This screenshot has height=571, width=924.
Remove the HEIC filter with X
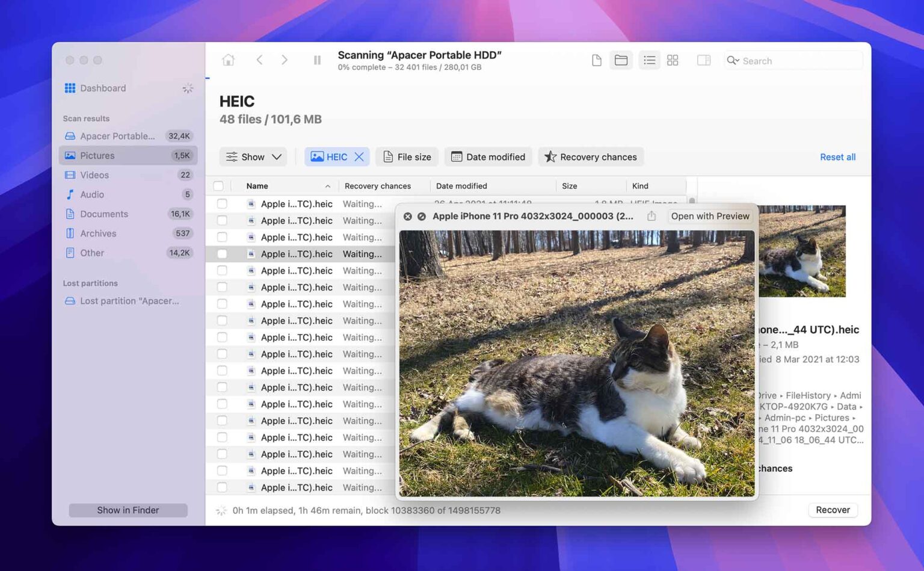tap(359, 157)
